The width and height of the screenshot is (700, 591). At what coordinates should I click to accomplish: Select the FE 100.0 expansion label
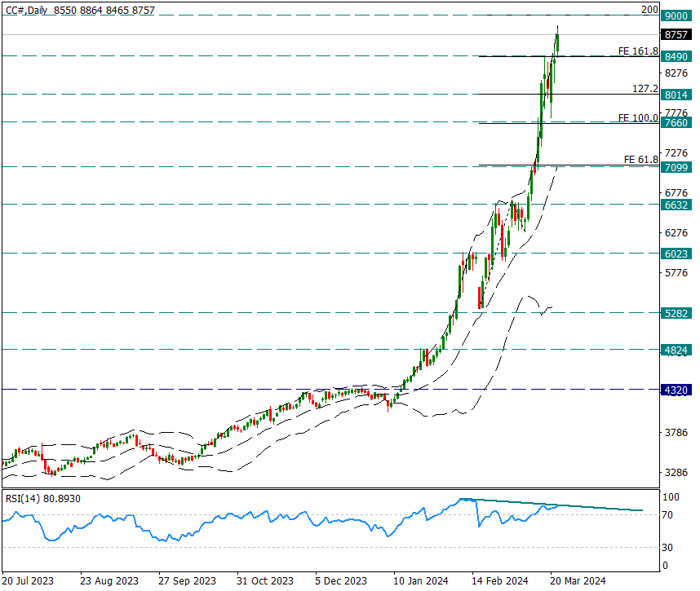638,118
